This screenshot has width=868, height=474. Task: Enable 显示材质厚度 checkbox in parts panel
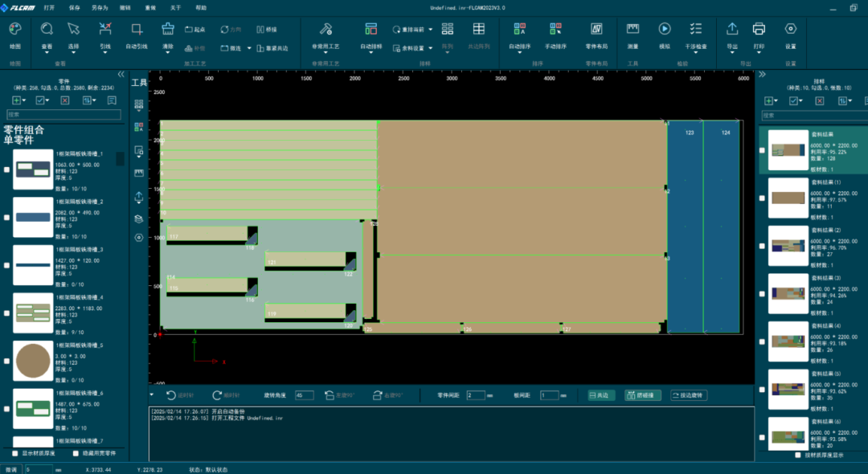pyautogui.click(x=14, y=453)
